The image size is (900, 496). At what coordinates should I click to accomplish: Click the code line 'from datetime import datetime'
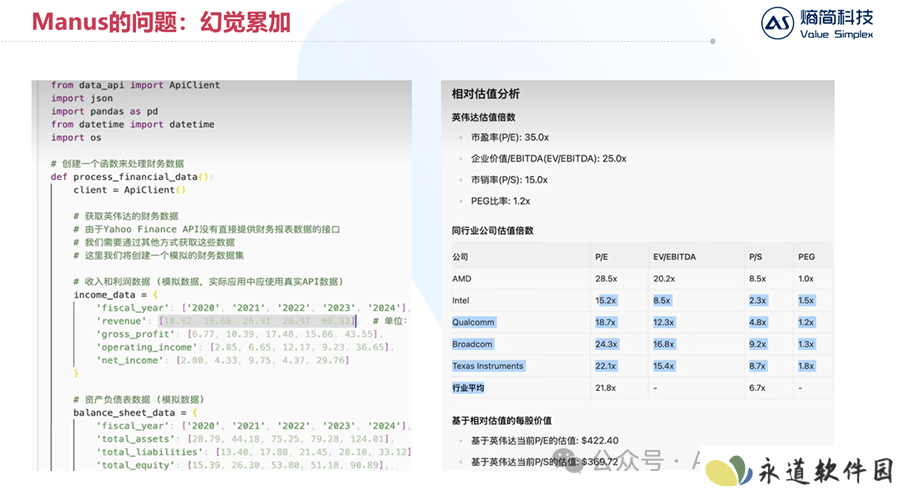point(133,125)
